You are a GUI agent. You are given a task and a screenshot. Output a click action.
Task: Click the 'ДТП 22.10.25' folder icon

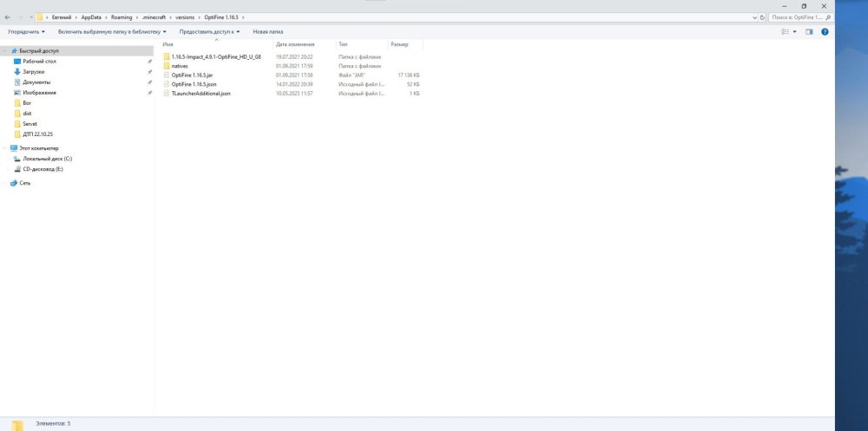[17, 134]
